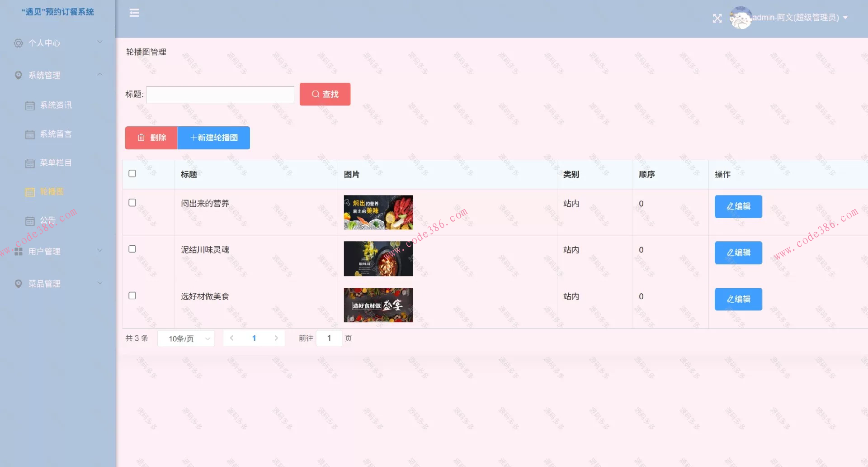Screen dimensions: 868x467
Task: Click the 新建轮播图 button
Action: tap(213, 138)
